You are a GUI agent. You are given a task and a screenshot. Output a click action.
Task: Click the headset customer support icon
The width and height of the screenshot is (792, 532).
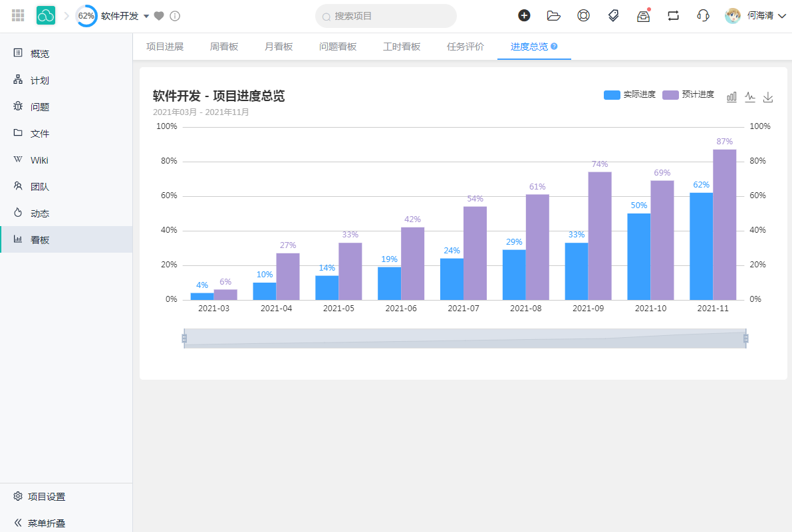[702, 15]
